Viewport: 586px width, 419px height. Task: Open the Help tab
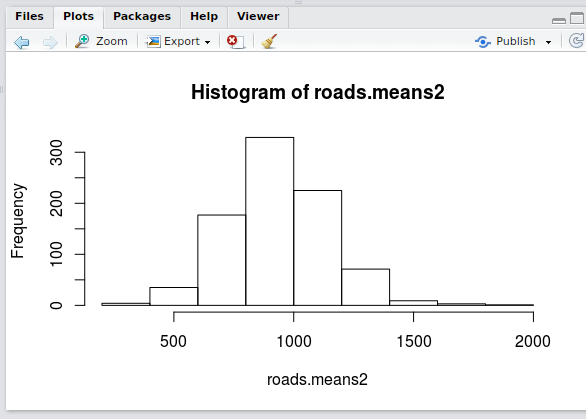[204, 17]
